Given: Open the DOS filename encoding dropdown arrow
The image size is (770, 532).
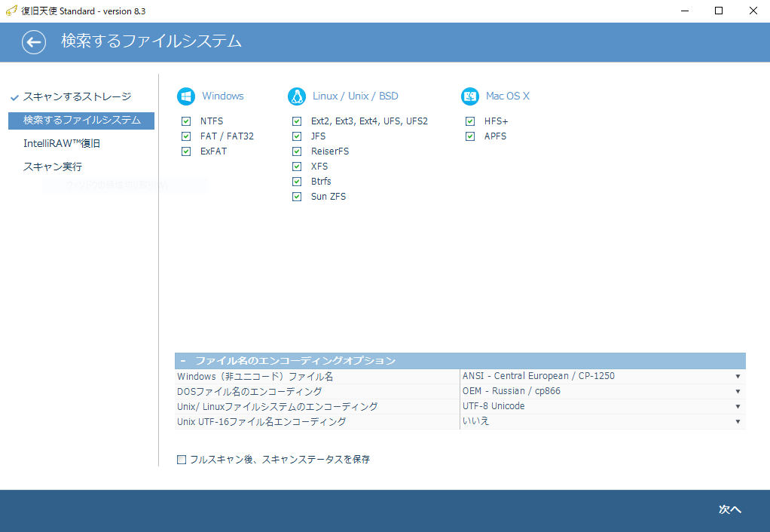Looking at the screenshot, I should [738, 392].
